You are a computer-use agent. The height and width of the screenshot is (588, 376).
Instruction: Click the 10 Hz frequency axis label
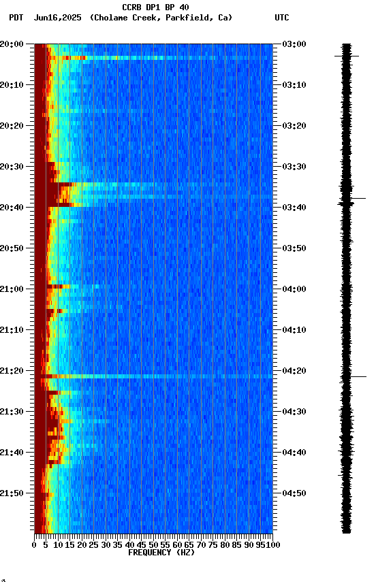58,545
